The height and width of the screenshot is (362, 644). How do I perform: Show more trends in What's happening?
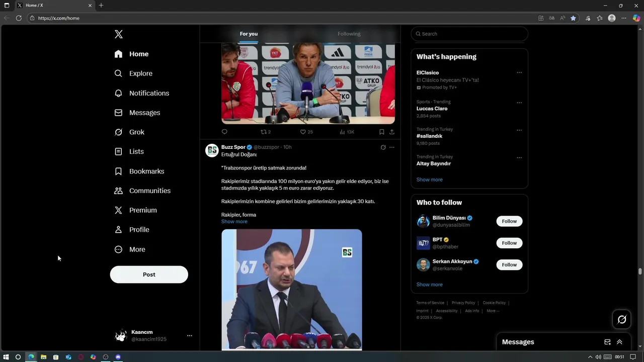(429, 179)
